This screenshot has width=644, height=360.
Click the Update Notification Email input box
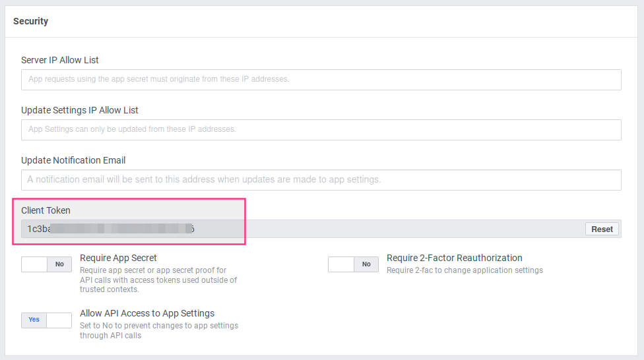pyautogui.click(x=321, y=179)
